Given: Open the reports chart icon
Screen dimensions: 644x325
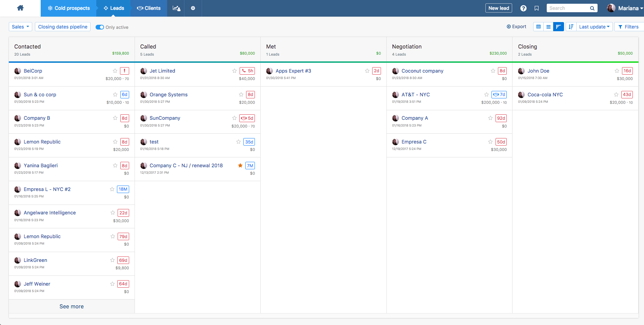Looking at the screenshot, I should coord(176,8).
